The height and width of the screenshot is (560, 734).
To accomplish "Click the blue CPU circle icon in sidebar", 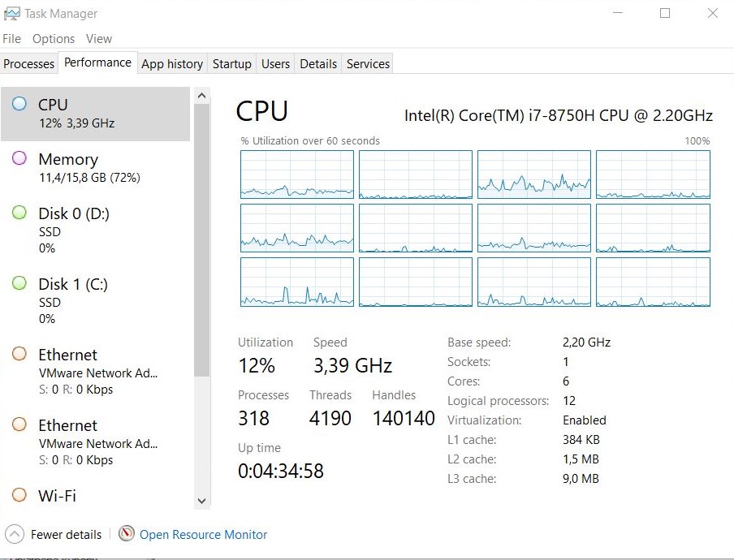I will point(19,104).
